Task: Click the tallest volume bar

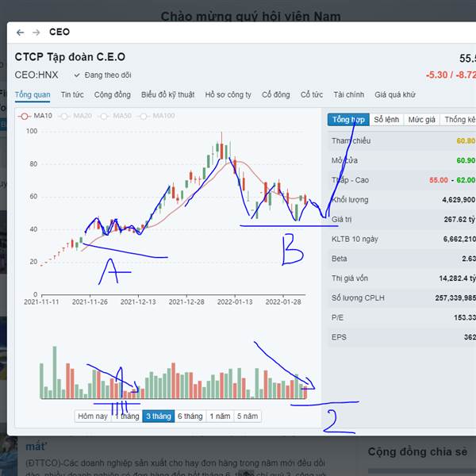Action: click(55, 373)
